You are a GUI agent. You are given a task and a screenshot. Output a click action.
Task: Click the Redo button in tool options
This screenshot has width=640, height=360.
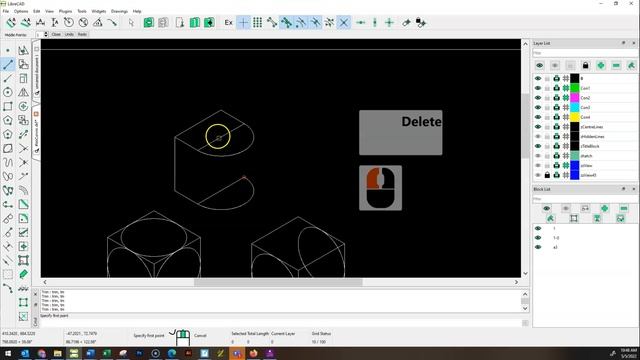click(x=82, y=35)
